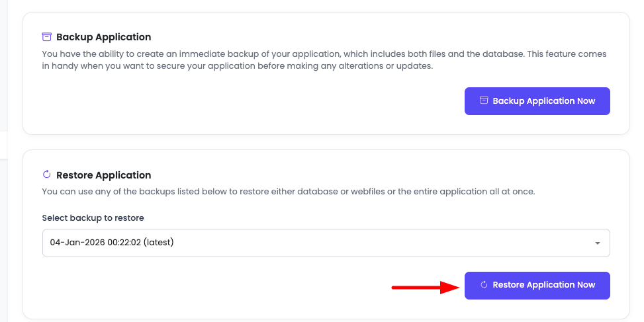
Task: Expand the backup list using the caret arrow
Action: (x=597, y=243)
